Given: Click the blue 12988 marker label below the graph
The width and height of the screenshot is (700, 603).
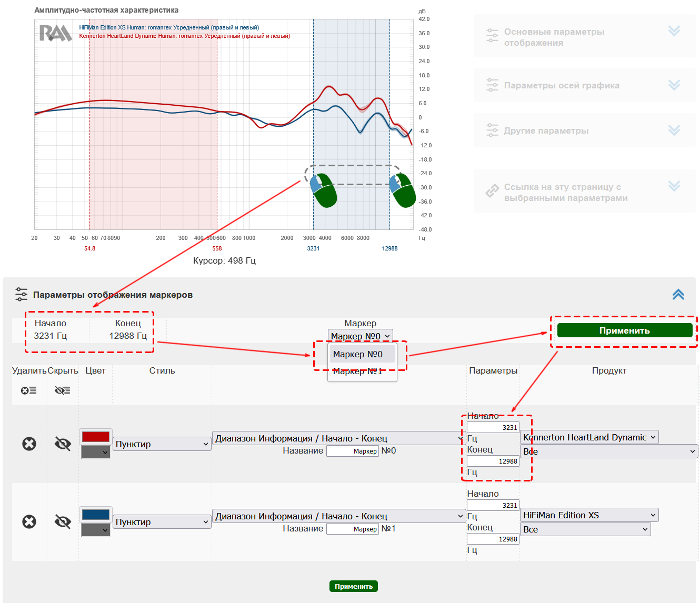Looking at the screenshot, I should pos(390,248).
